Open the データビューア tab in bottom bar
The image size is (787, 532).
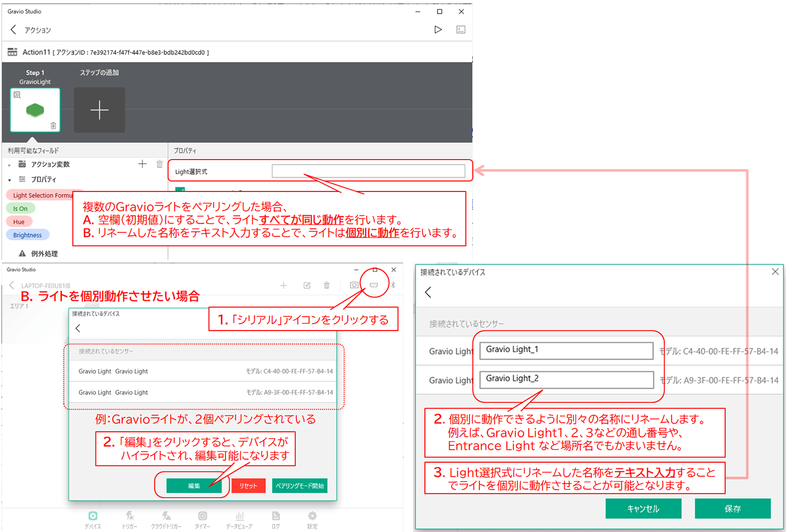click(x=239, y=520)
